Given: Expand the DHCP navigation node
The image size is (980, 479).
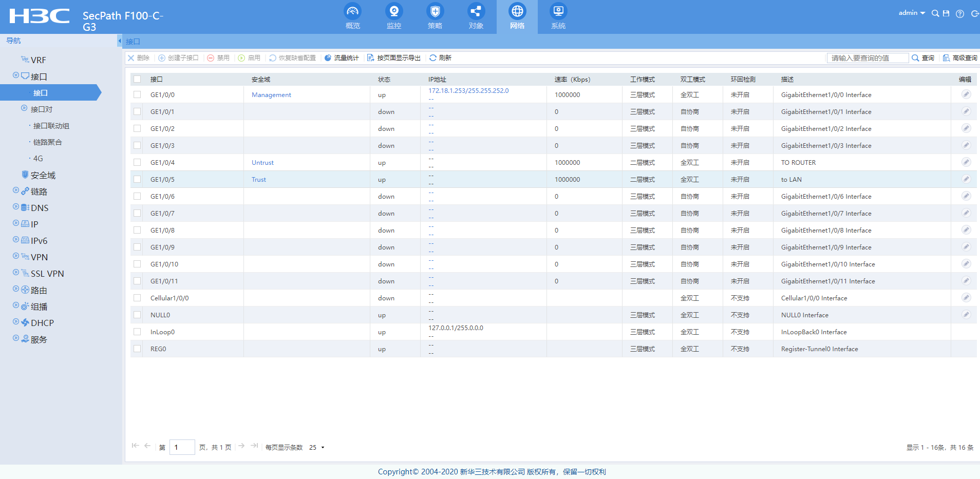Looking at the screenshot, I should (x=16, y=322).
